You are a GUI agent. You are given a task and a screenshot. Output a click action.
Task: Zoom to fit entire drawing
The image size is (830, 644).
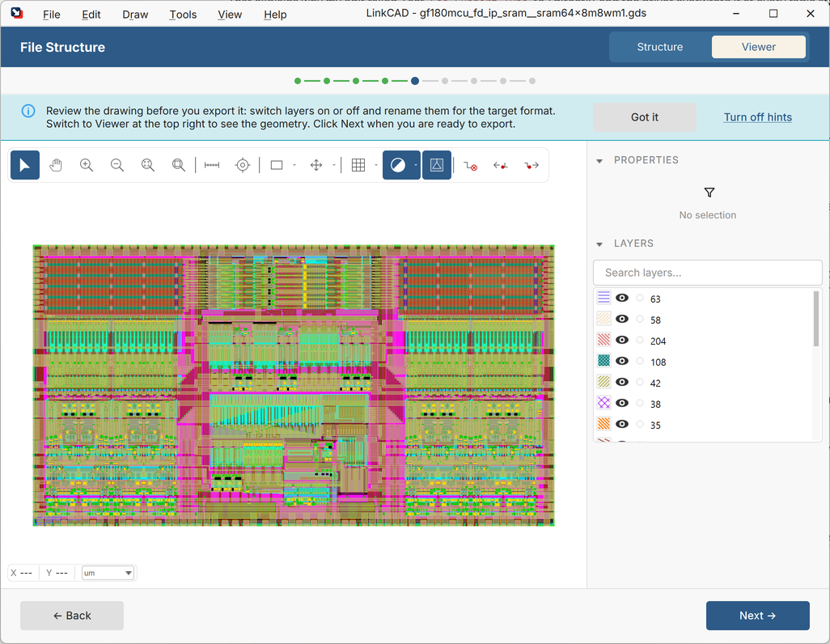[x=148, y=165]
